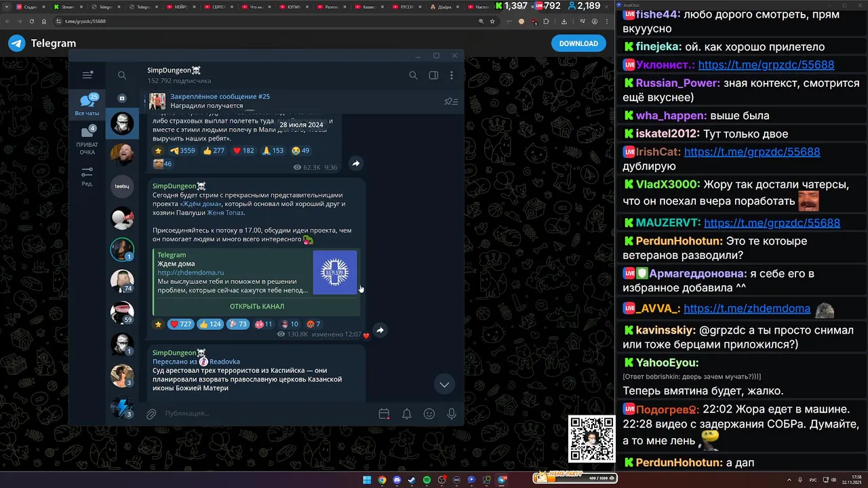Toggle the 277 thumbs-up reaction
Image resolution: width=868 pixels, height=488 pixels.
(x=214, y=150)
